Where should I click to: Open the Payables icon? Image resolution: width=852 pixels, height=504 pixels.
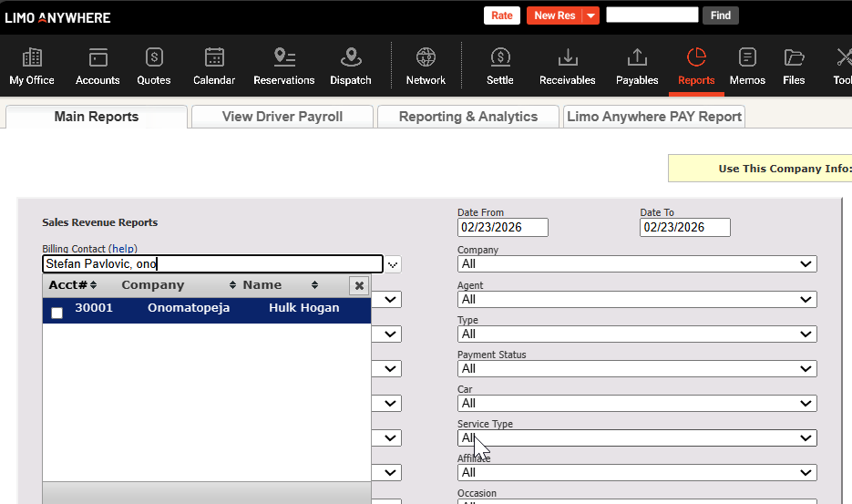click(637, 67)
